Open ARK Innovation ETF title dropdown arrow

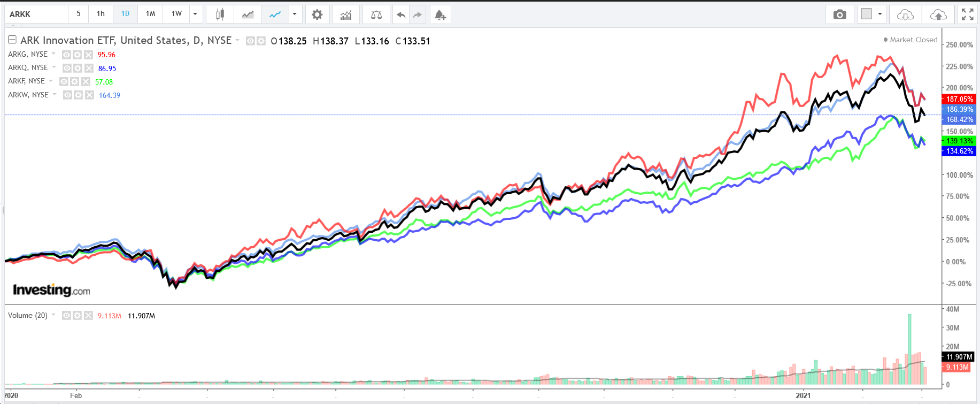coord(237,40)
